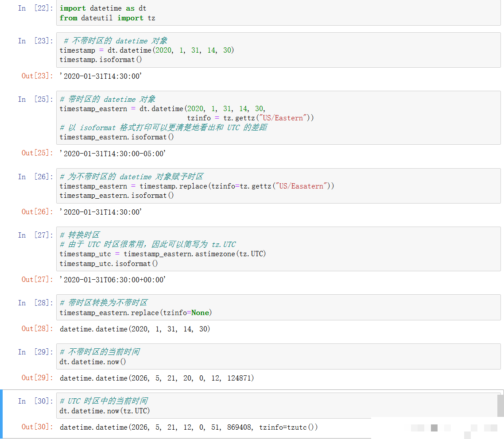
Task: Click the string "US/Easatern" in cell 26
Action: pyautogui.click(x=301, y=186)
